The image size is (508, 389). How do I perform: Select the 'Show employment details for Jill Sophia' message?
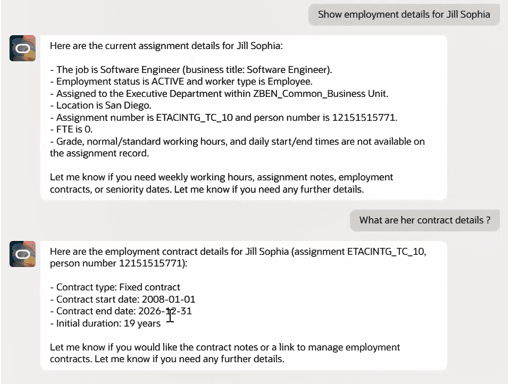pyautogui.click(x=404, y=15)
